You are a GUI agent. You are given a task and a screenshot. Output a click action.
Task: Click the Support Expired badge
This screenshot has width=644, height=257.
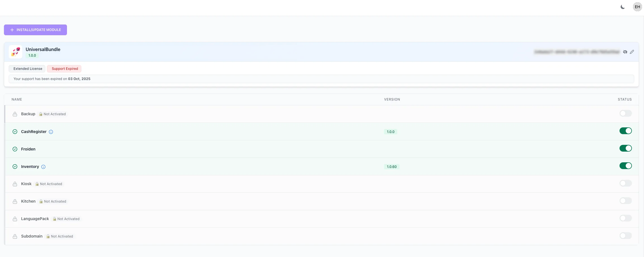coord(64,69)
